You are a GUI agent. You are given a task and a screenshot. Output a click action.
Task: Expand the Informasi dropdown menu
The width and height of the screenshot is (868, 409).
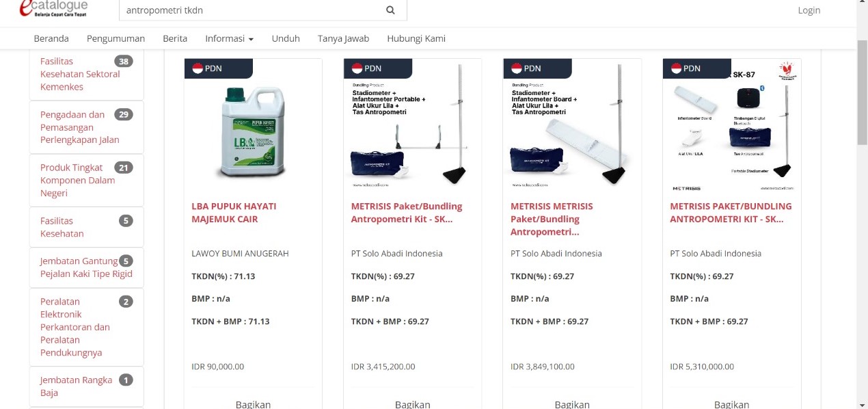click(229, 38)
